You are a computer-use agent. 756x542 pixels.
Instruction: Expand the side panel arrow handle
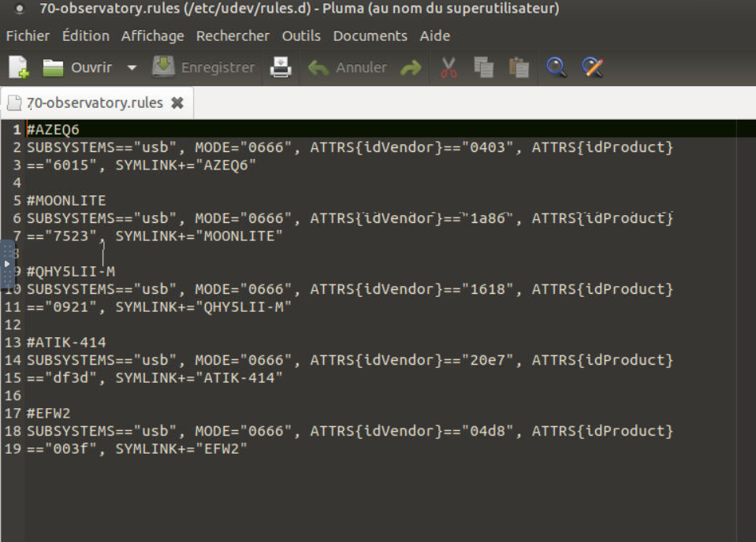[7, 264]
